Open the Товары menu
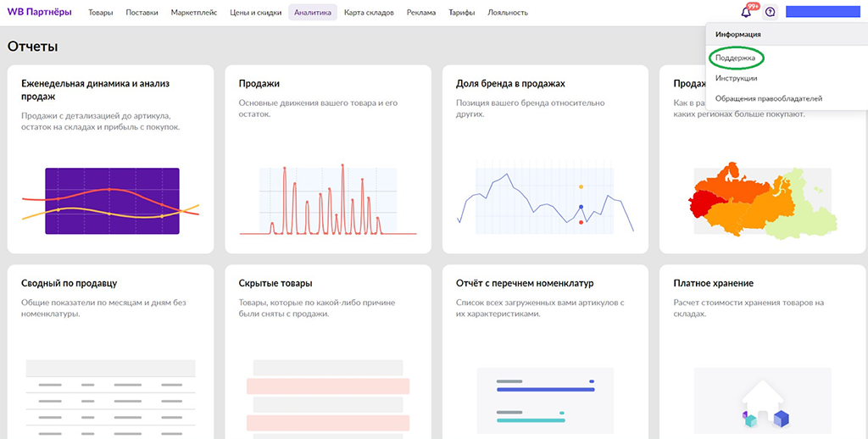The width and height of the screenshot is (868, 439). tap(101, 13)
